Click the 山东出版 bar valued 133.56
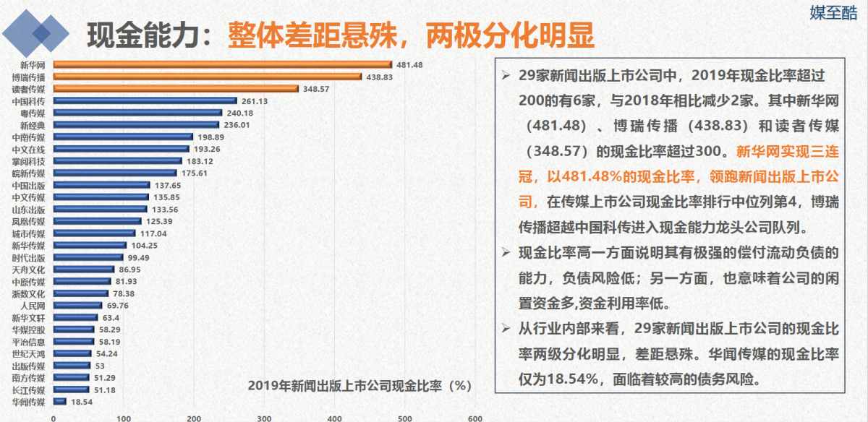The height and width of the screenshot is (422, 868). coord(100,209)
